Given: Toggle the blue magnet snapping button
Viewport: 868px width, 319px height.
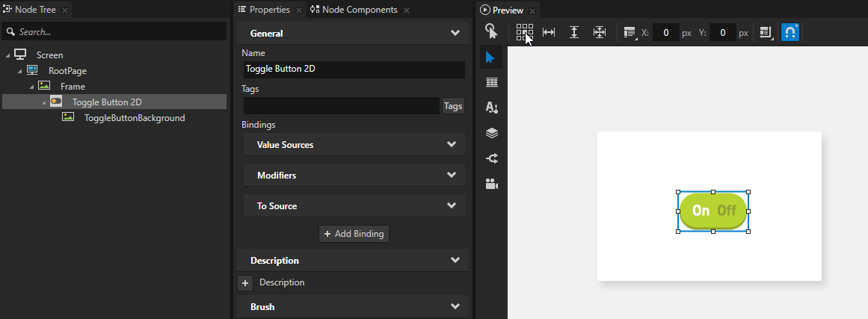Looking at the screenshot, I should coord(790,33).
